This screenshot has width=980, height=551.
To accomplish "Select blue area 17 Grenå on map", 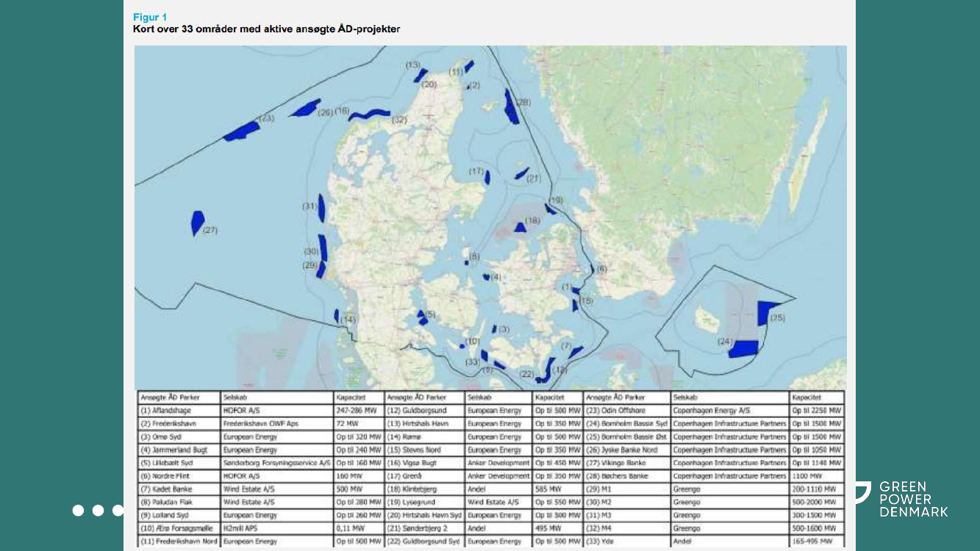I will click(487, 177).
